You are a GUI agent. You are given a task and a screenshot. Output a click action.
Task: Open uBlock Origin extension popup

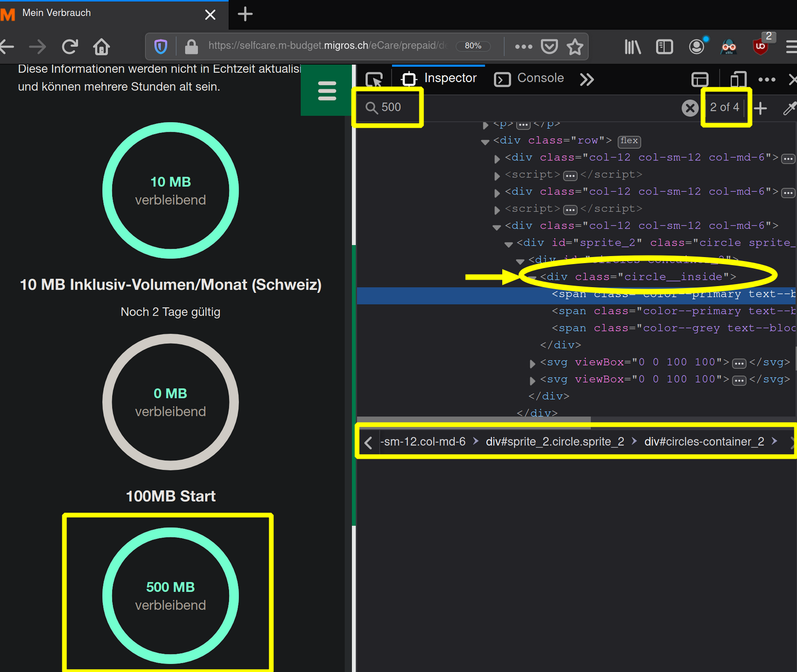pyautogui.click(x=760, y=47)
